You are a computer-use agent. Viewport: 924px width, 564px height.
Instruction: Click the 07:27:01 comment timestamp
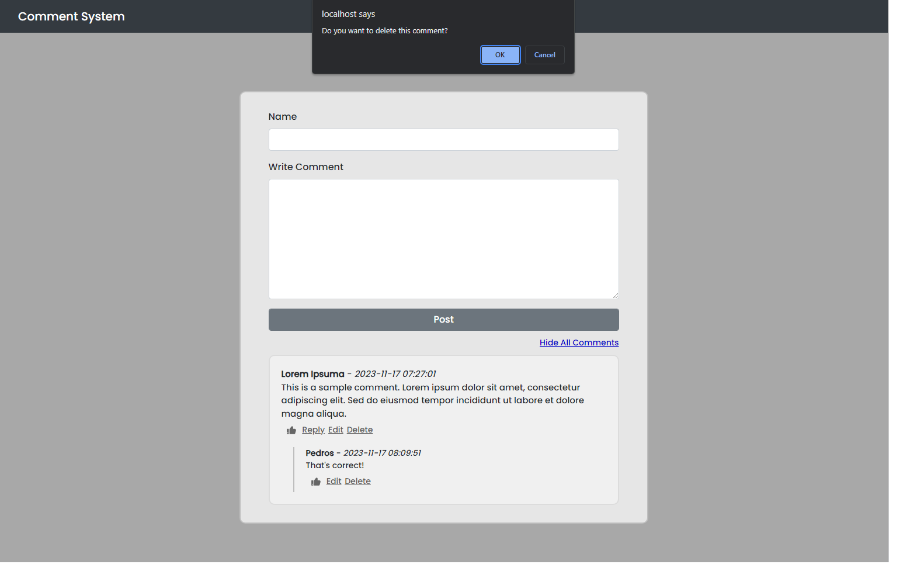click(x=395, y=374)
